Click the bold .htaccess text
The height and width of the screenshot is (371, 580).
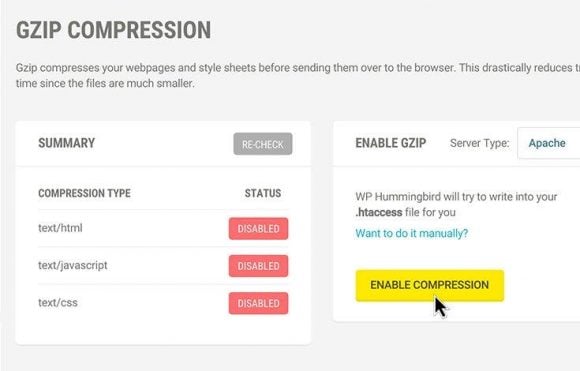pyautogui.click(x=379, y=212)
